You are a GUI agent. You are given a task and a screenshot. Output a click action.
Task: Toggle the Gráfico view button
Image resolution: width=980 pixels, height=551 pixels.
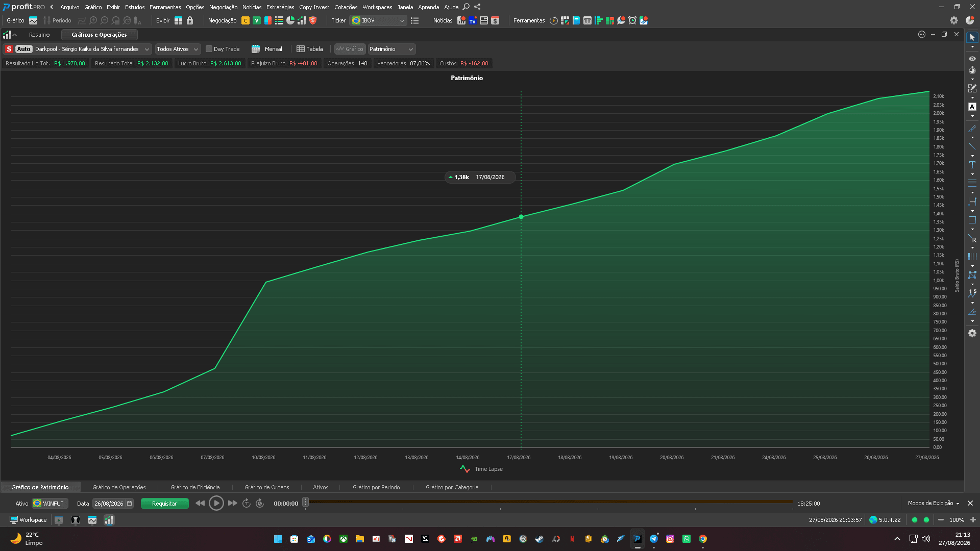350,49
